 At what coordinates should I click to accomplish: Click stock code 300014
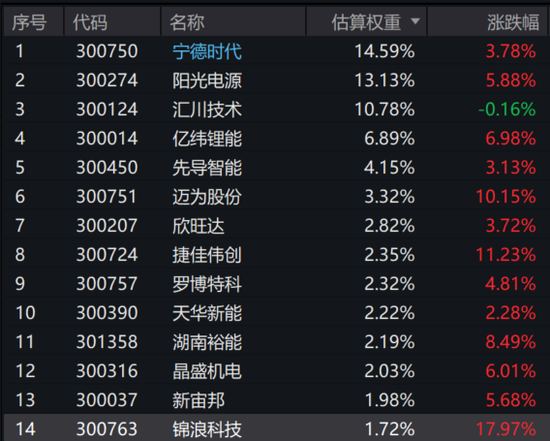click(107, 139)
